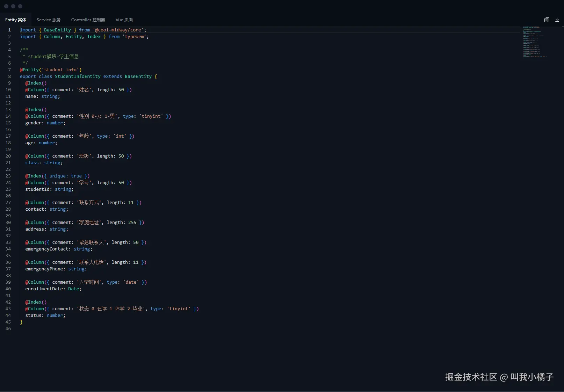Viewport: 564px width, 392px height.
Task: Click the 'student模块-学生信息' comment text
Action: point(53,57)
